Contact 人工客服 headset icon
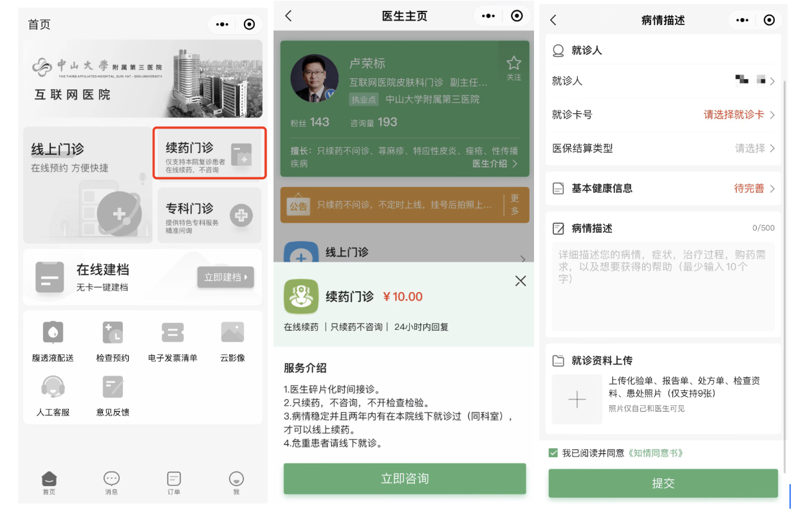The height and width of the screenshot is (517, 812). coord(53,387)
